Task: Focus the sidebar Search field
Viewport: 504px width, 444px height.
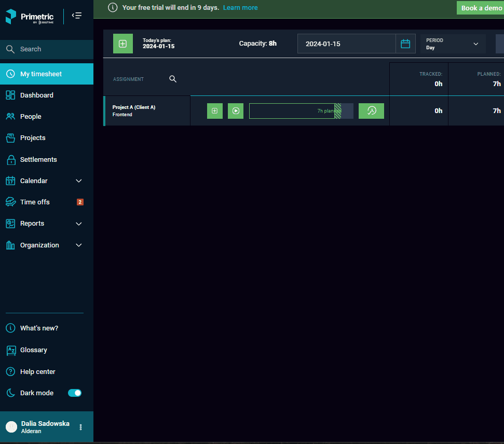Action: point(47,49)
